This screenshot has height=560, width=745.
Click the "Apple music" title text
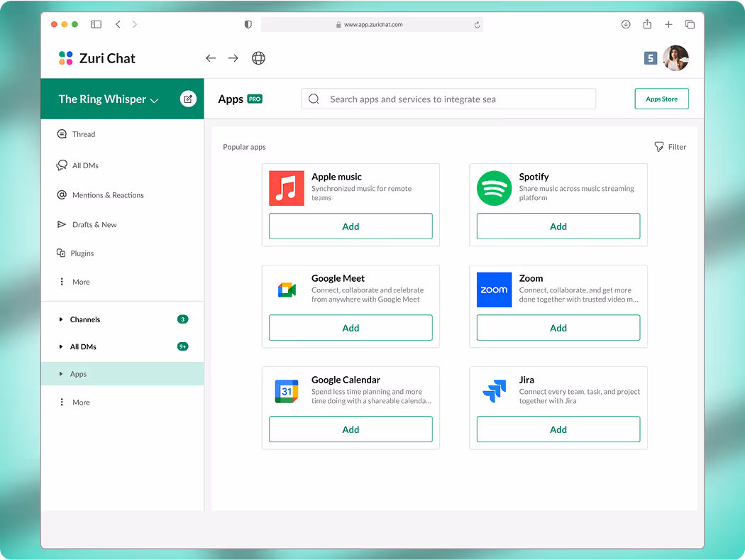click(336, 177)
